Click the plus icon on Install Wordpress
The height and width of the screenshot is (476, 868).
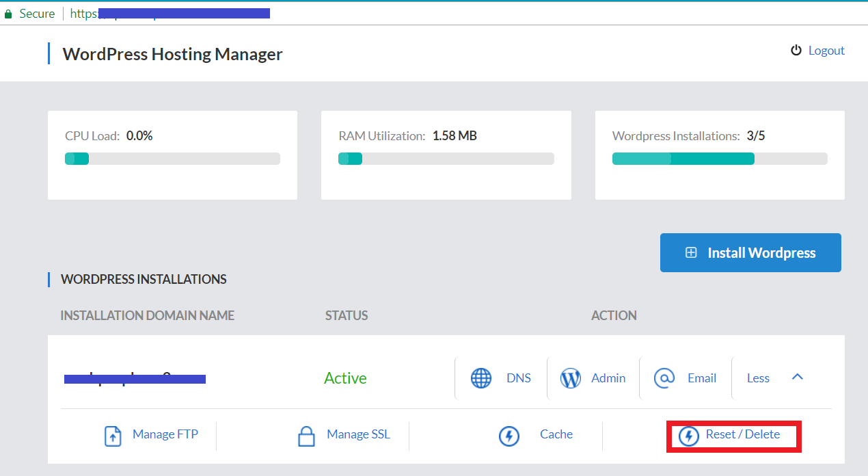pos(691,253)
